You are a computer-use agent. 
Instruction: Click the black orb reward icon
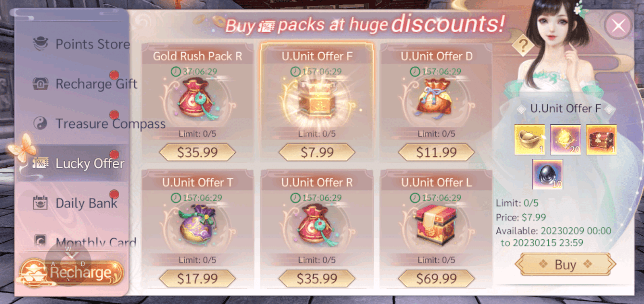point(547,174)
